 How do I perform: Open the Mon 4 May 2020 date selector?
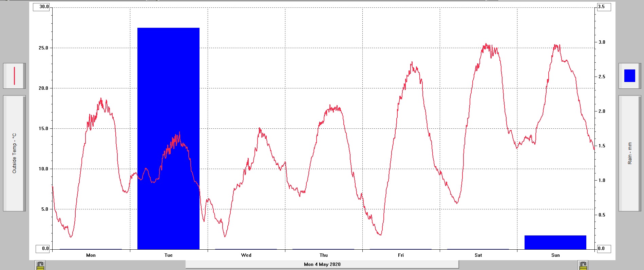[x=322, y=264]
